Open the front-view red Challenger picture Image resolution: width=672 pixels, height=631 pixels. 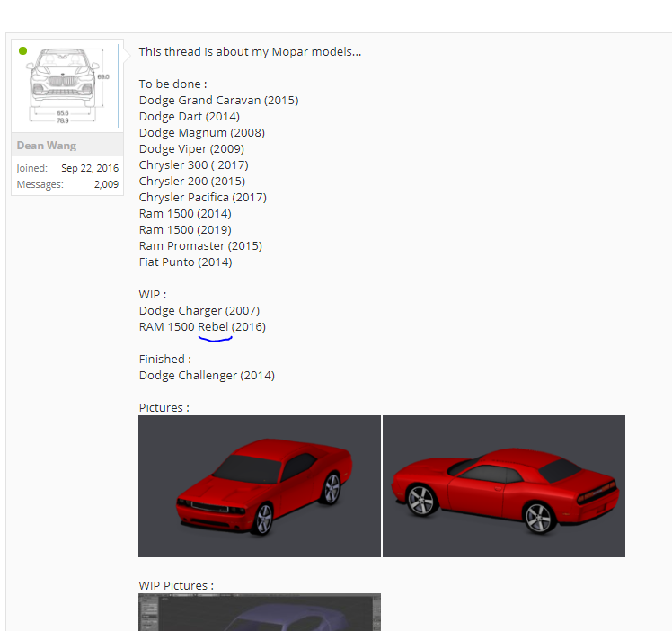pyautogui.click(x=260, y=486)
